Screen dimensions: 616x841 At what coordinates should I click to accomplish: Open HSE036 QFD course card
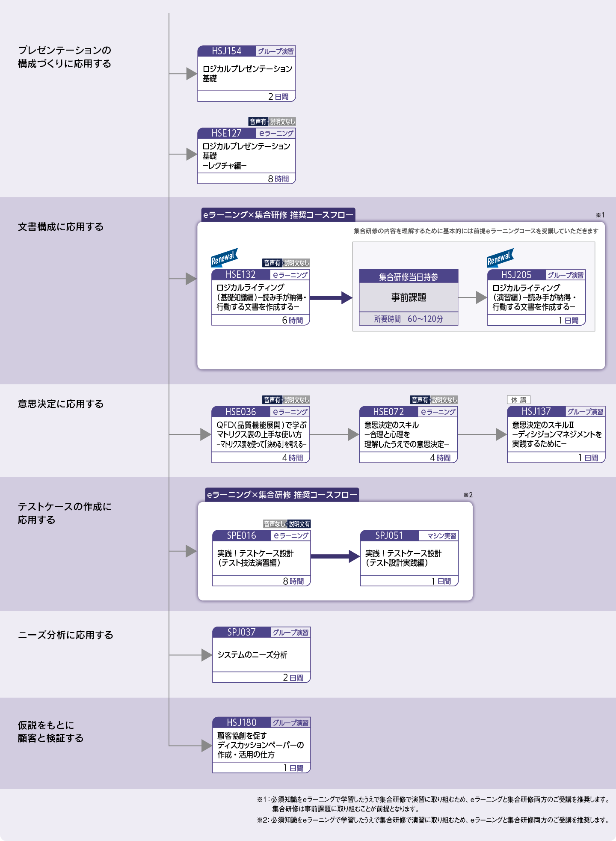(261, 434)
